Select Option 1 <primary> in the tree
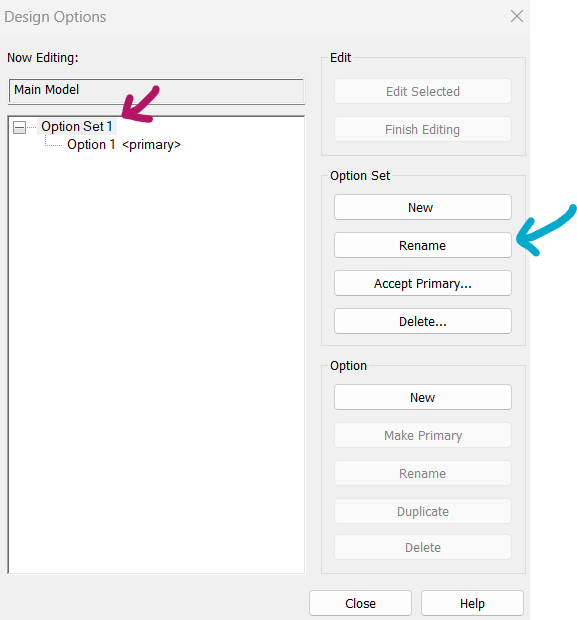Image resolution: width=577 pixels, height=620 pixels. click(124, 145)
